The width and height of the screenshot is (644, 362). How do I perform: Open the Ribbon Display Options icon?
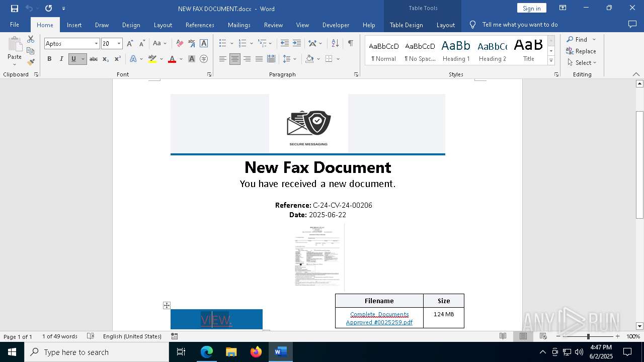tap(563, 8)
